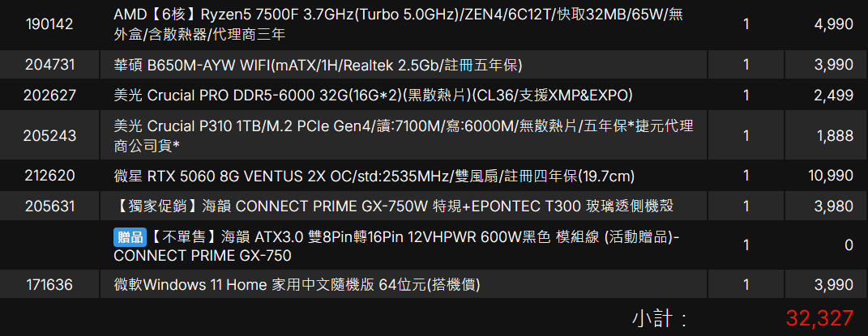This screenshot has width=868, height=336.
Task: Click the 10,990 price of RTX 5060
Action: 831,176
